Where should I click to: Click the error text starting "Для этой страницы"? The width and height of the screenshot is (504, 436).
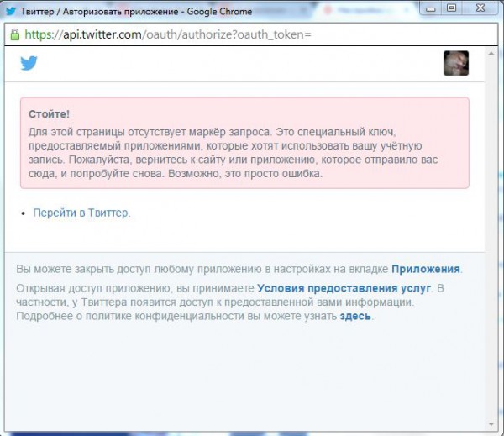233,153
